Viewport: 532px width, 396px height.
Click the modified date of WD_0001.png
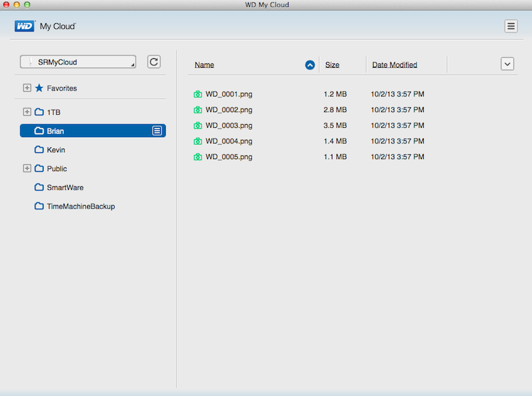(x=397, y=94)
